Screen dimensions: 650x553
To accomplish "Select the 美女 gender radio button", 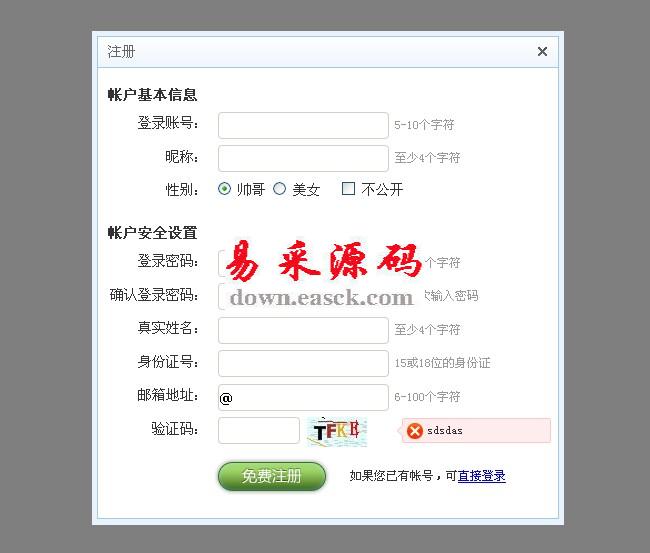I will pos(279,189).
